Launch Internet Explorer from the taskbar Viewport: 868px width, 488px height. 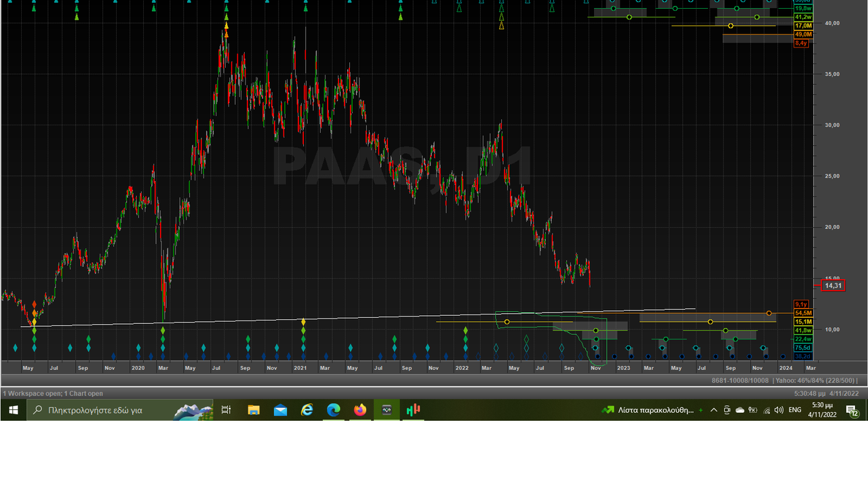(x=307, y=410)
